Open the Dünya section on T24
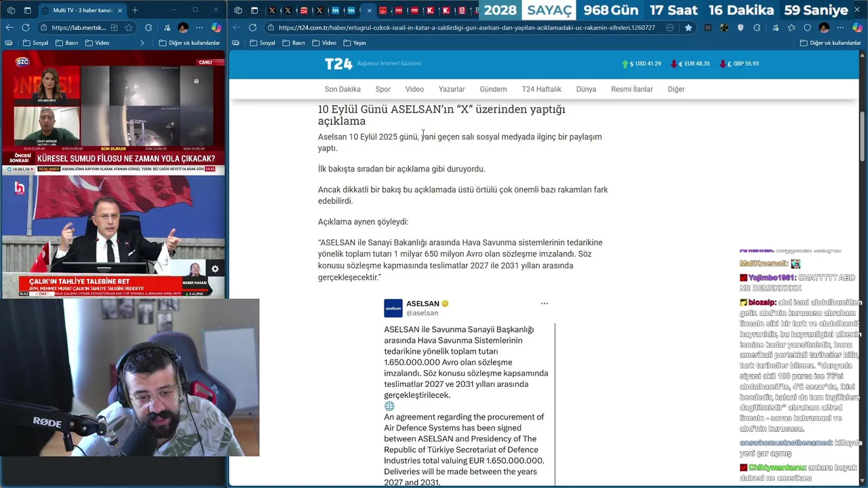 point(586,89)
